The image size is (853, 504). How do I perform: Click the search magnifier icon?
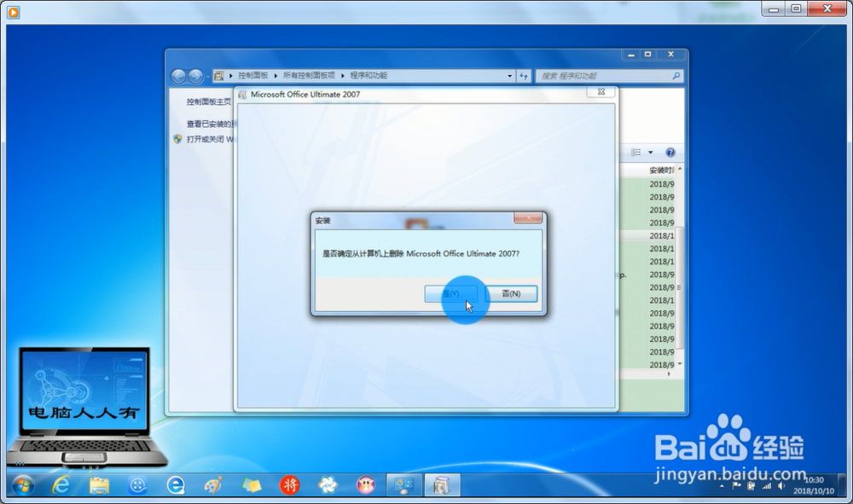click(676, 76)
